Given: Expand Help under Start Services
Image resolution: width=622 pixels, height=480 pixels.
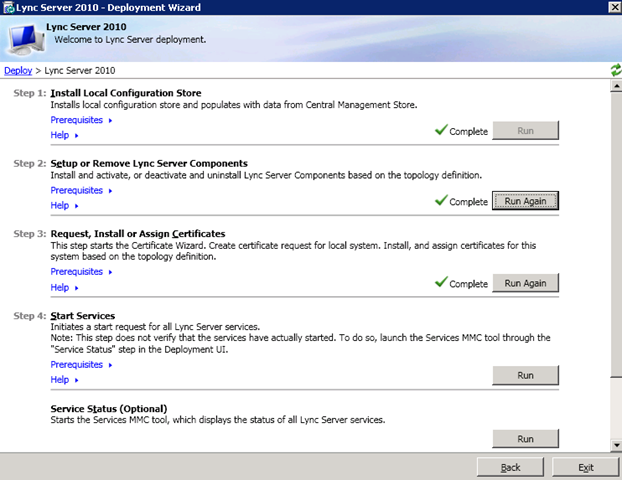Looking at the screenshot, I should 61,380.
